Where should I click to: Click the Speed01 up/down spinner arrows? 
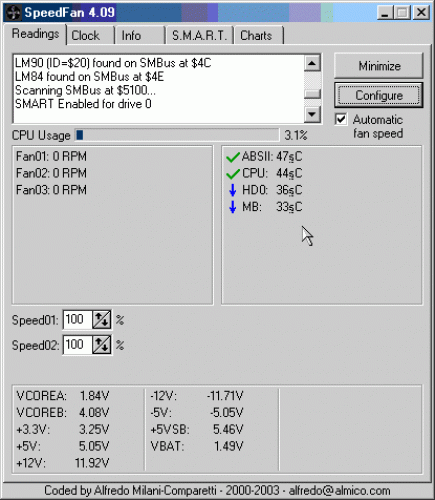point(102,320)
